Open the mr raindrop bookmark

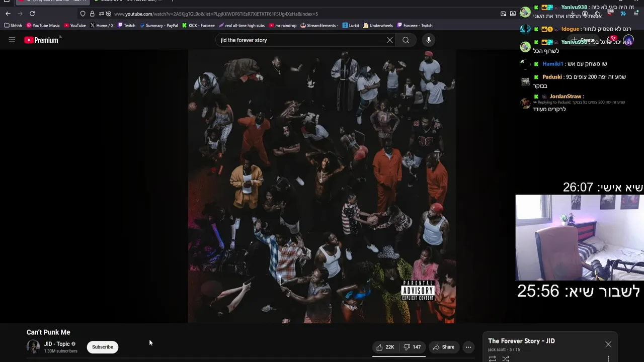[x=283, y=26]
